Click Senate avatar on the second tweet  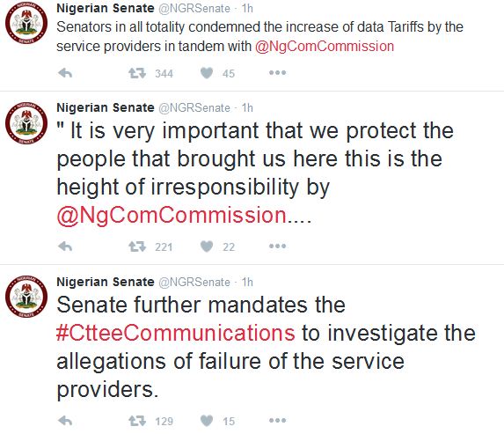26,122
